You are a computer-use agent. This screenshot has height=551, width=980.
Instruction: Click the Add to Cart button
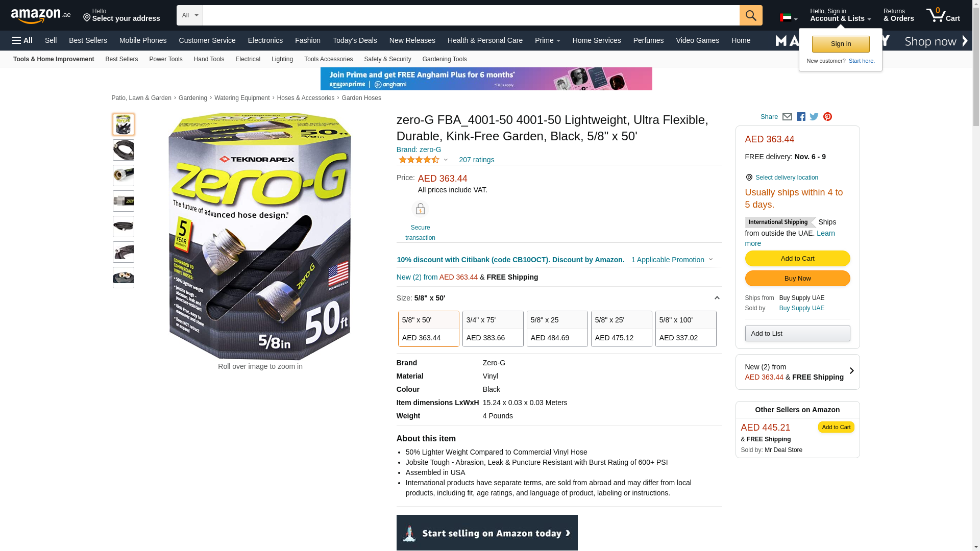pos(797,259)
